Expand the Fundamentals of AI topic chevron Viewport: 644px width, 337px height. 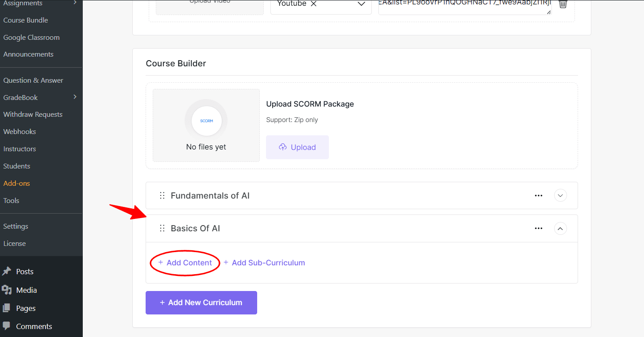[560, 195]
